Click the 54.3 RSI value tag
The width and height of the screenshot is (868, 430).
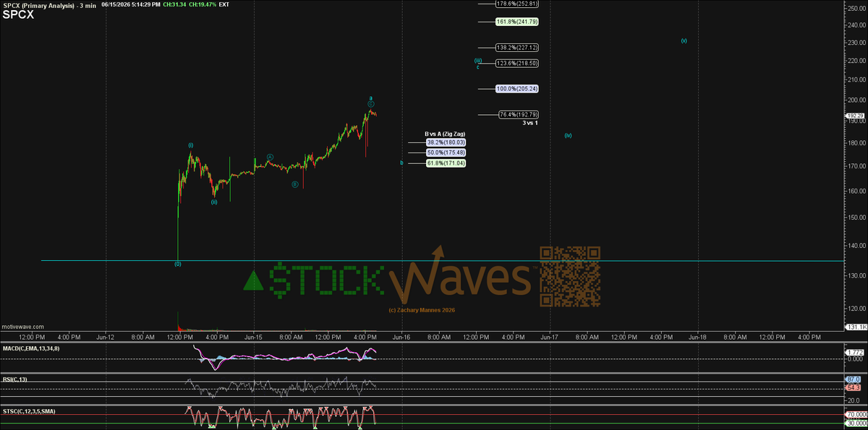(854, 387)
